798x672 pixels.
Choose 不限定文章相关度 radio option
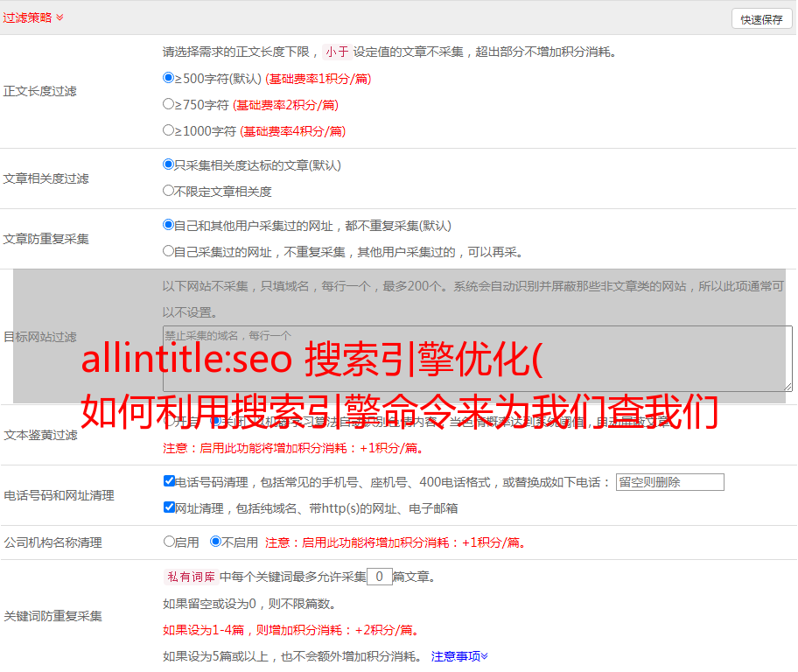point(168,191)
